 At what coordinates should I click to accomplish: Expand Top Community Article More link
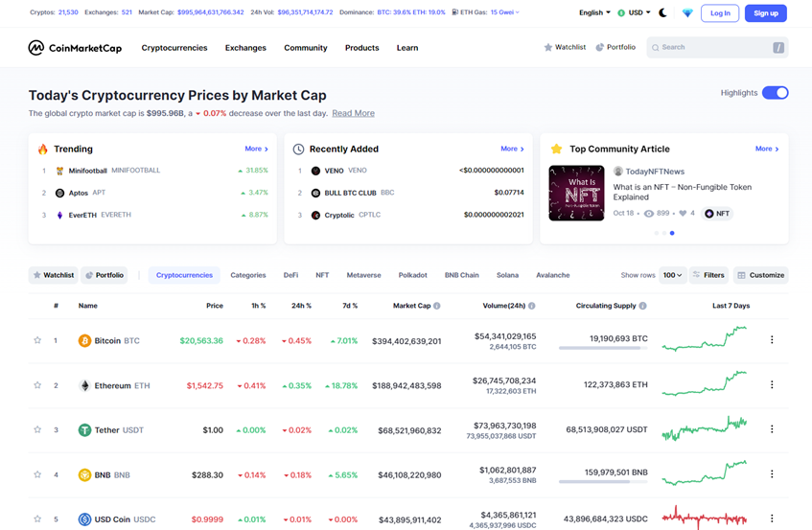(x=767, y=149)
